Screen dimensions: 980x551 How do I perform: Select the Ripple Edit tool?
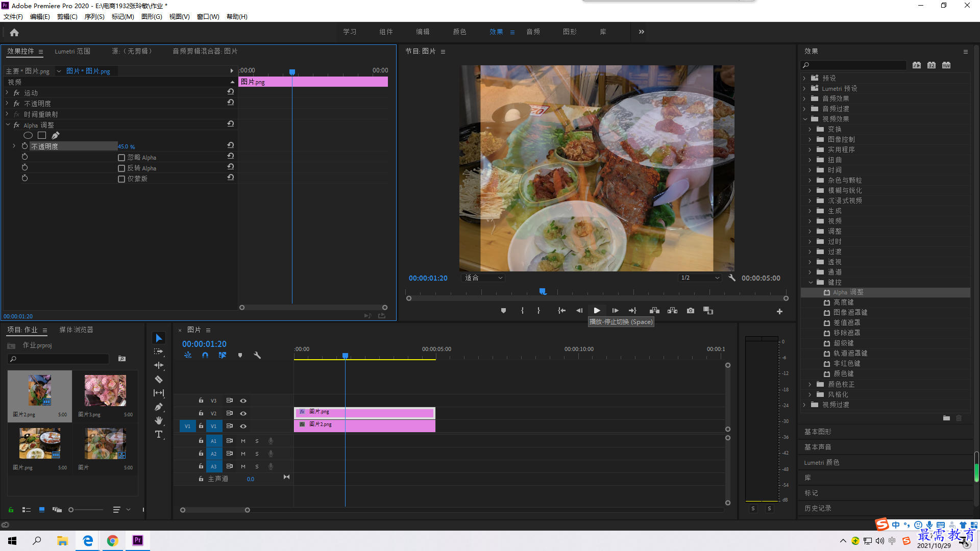pos(159,365)
